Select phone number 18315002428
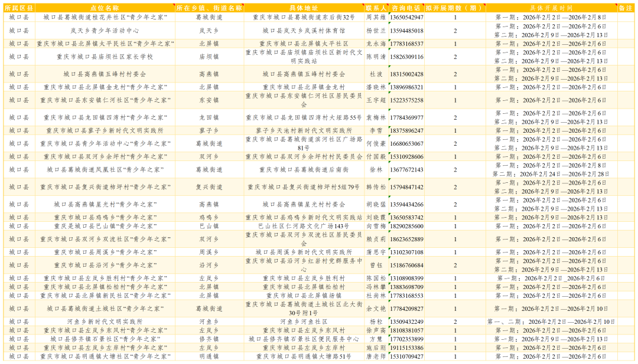Viewport: 638px width, 364px height. 406,74
